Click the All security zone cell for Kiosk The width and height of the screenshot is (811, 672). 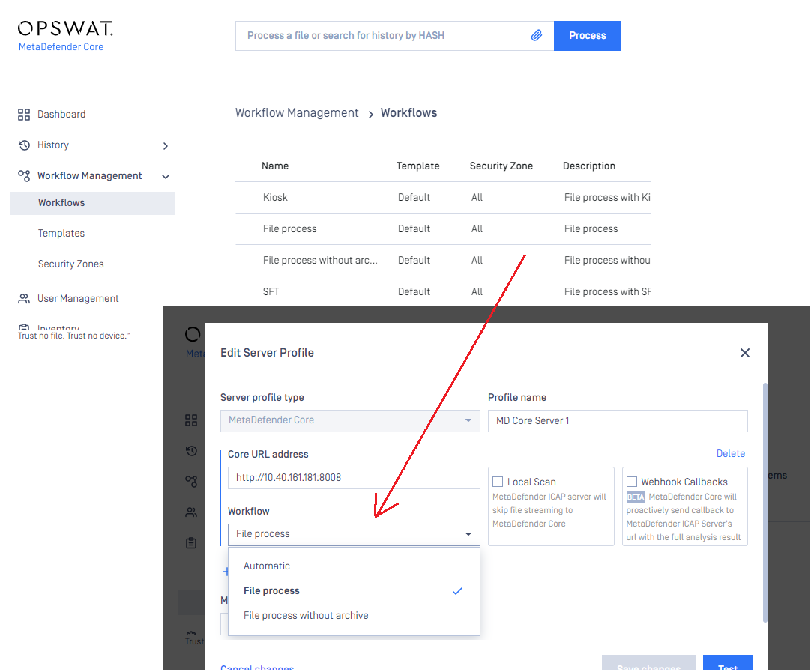pyautogui.click(x=477, y=198)
